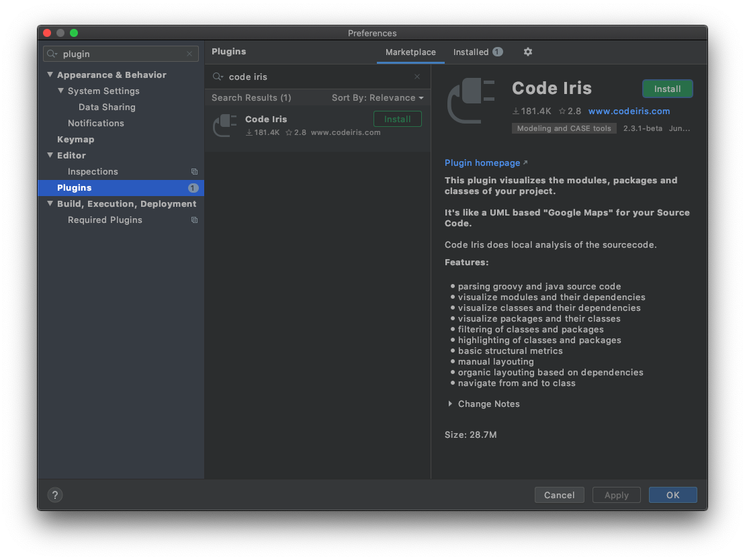The image size is (745, 560).
Task: Click the plugins settings gear icon
Action: (528, 52)
